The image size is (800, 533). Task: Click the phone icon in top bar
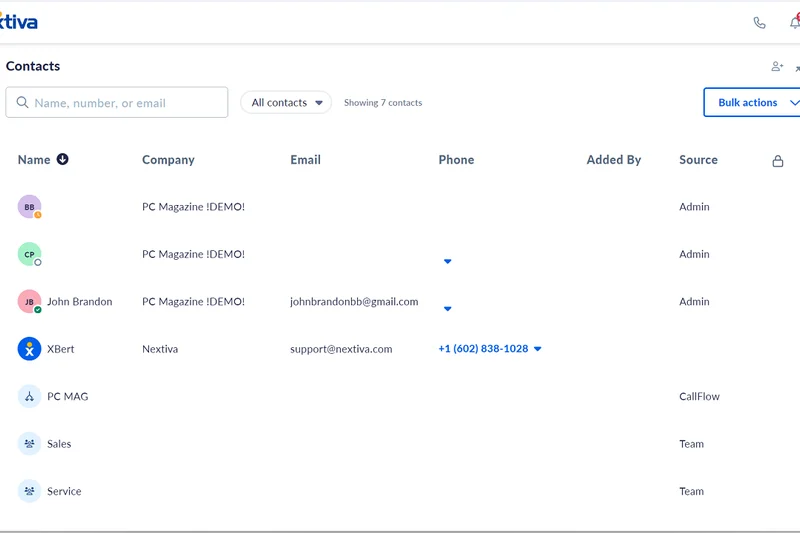point(759,23)
